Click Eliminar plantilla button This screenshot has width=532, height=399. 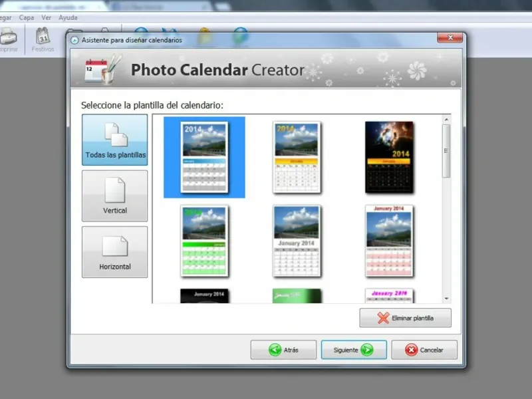406,318
